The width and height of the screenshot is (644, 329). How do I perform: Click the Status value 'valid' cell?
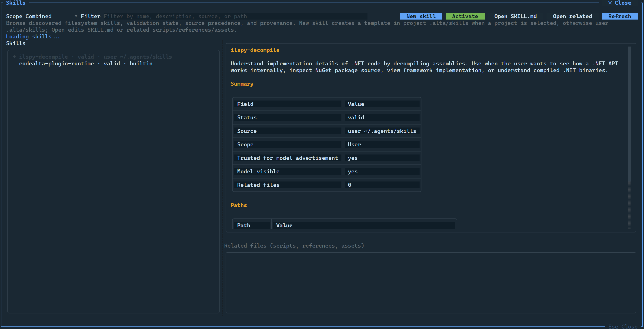tap(382, 117)
